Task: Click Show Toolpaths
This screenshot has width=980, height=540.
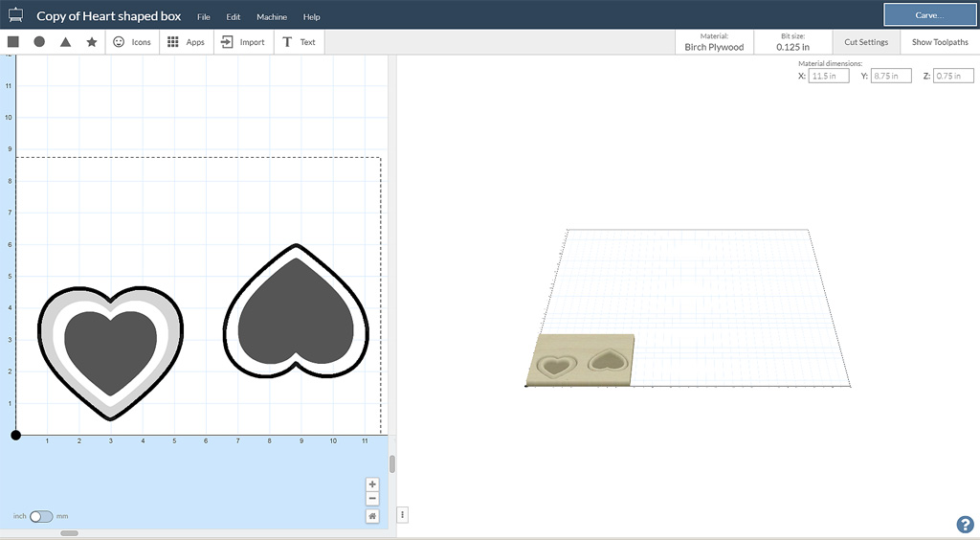Action: pyautogui.click(x=940, y=42)
